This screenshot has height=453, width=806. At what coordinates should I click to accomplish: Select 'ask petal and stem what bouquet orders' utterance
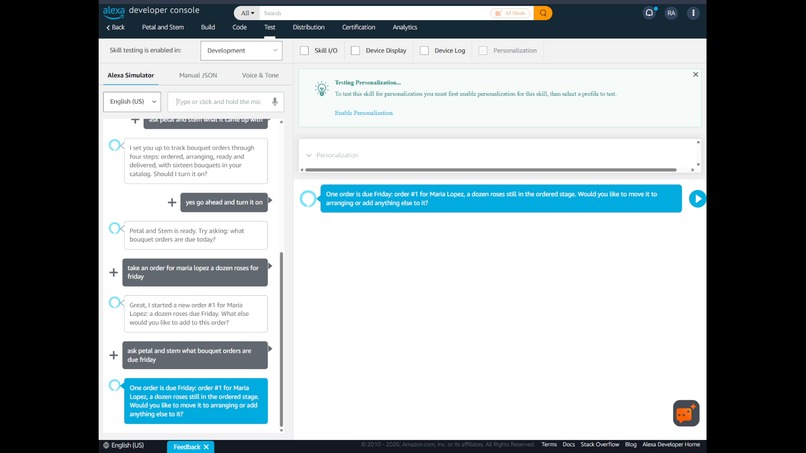195,355
